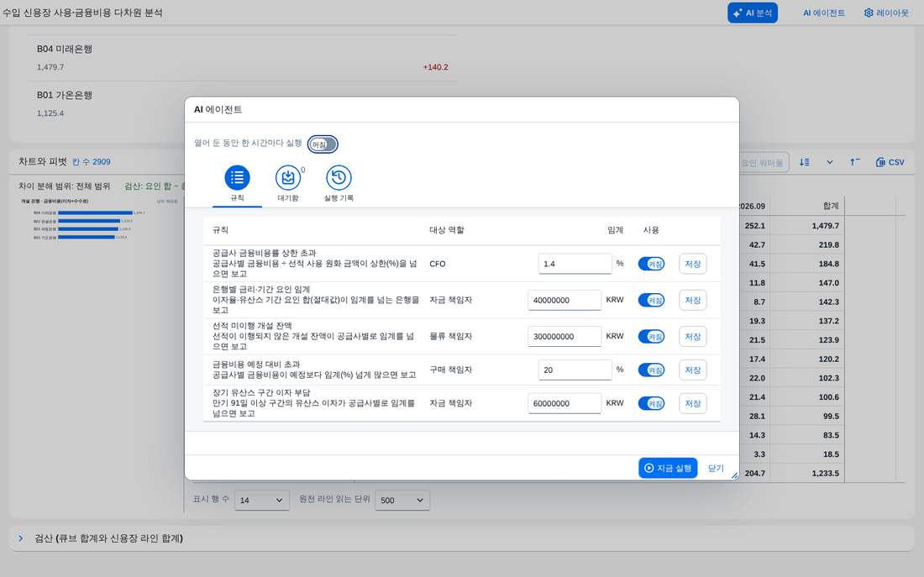This screenshot has width=924, height=577.
Task: Click the +140.2 variance value
Action: (435, 67)
